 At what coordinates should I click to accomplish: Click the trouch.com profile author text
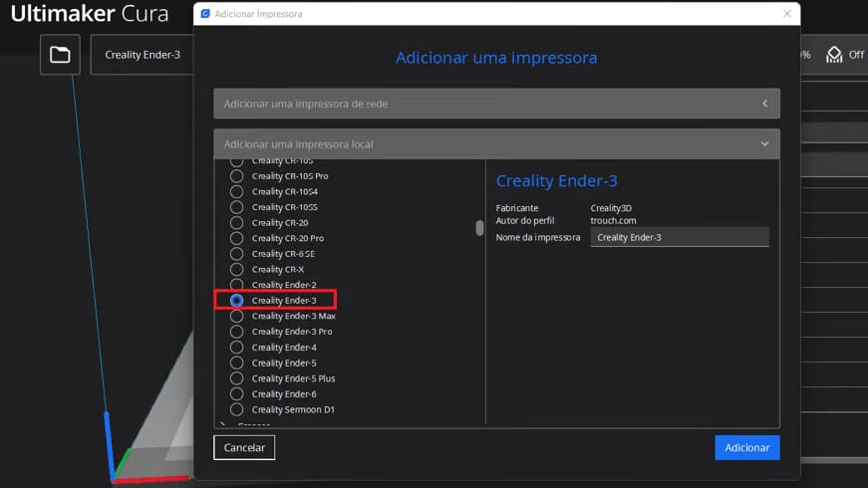tap(613, 220)
